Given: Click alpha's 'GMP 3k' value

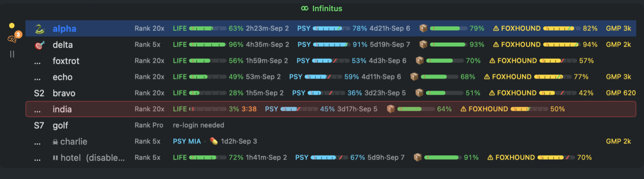Looking at the screenshot, I should tap(619, 28).
